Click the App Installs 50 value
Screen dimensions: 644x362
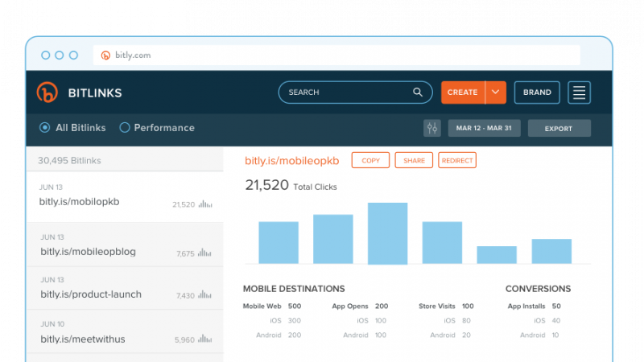click(x=556, y=306)
